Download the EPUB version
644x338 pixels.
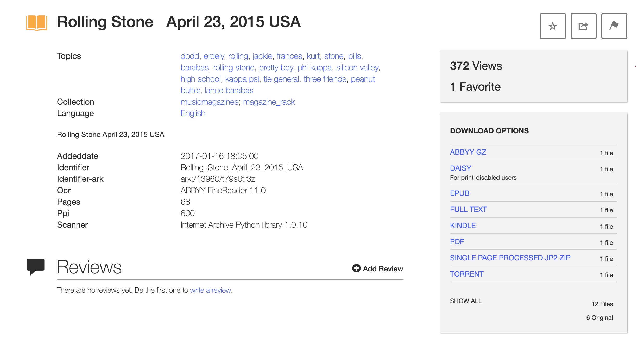pos(459,193)
